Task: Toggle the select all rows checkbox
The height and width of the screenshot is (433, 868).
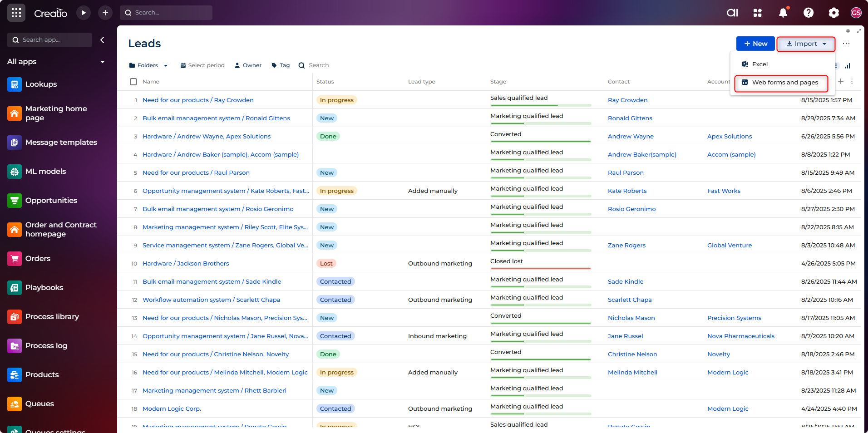Action: pyautogui.click(x=133, y=82)
